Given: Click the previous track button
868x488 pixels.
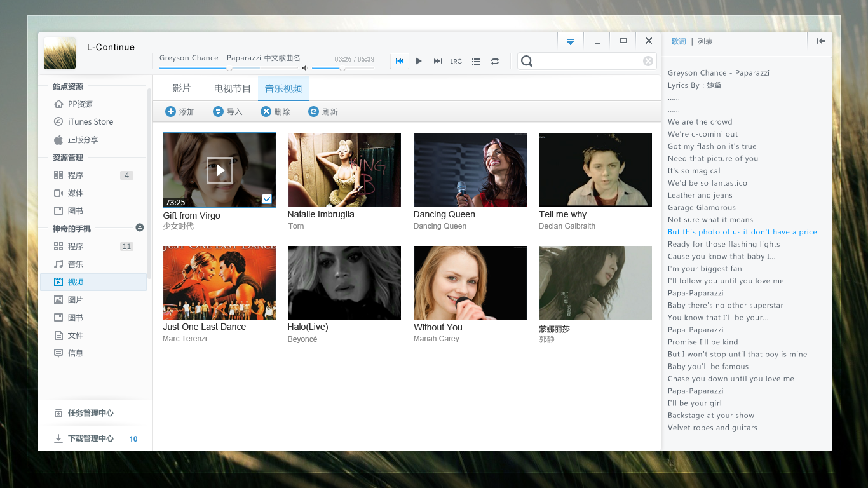Looking at the screenshot, I should [x=400, y=61].
